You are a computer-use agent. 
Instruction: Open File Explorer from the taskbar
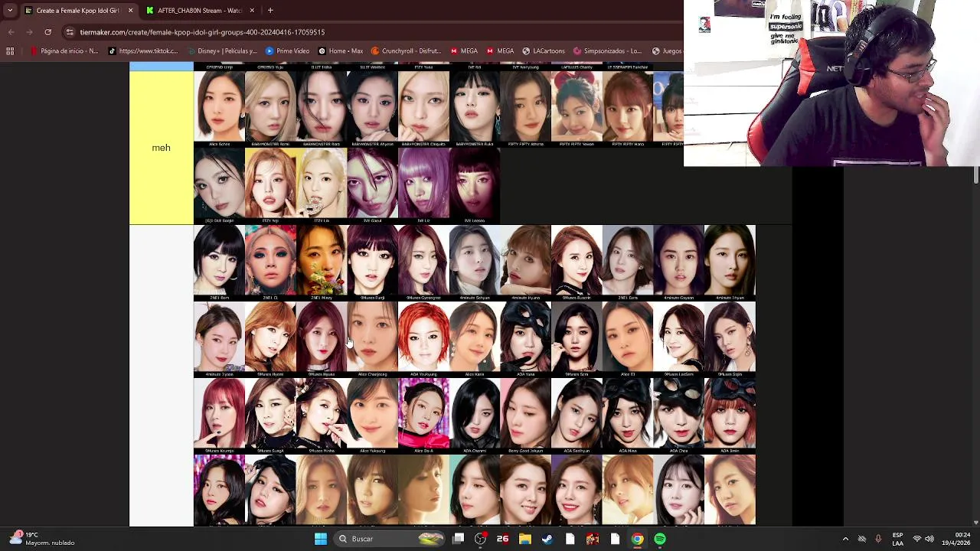(x=525, y=539)
